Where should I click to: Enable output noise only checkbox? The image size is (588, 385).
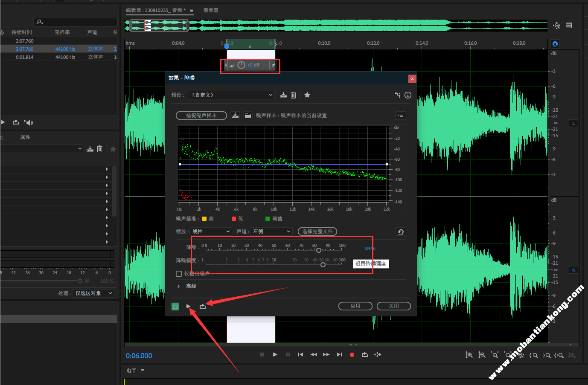pos(179,274)
